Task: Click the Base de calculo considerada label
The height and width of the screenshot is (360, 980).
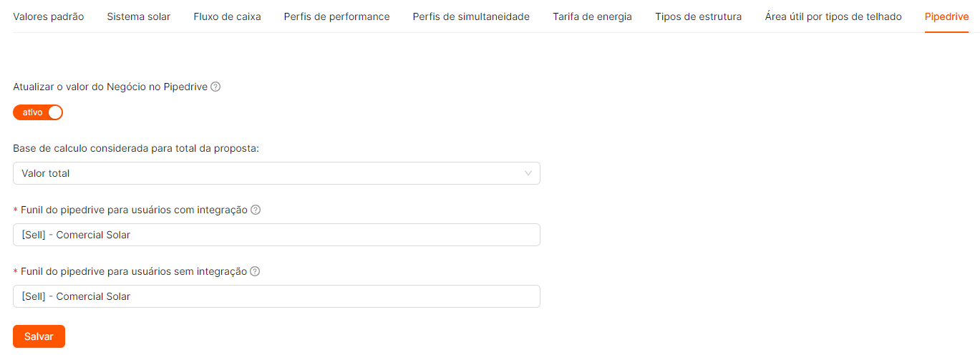Action: click(136, 149)
